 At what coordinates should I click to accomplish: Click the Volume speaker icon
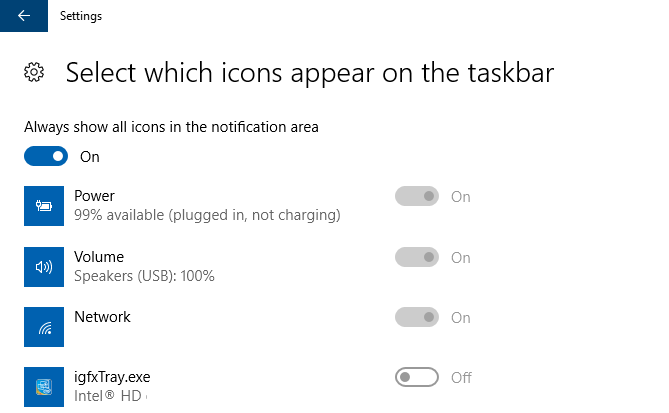pyautogui.click(x=44, y=267)
